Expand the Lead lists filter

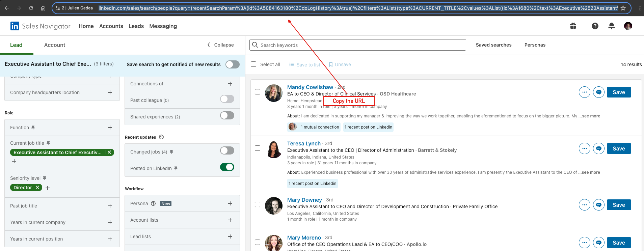(230, 236)
